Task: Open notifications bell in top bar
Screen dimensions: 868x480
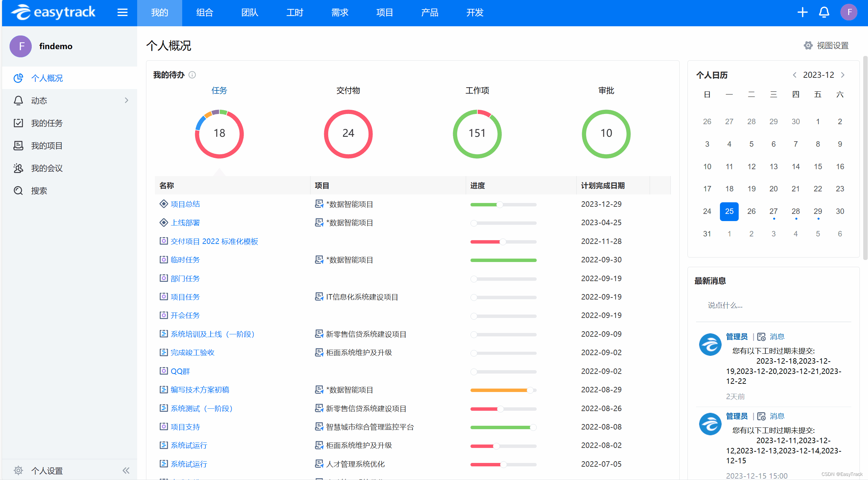Action: 824,13
